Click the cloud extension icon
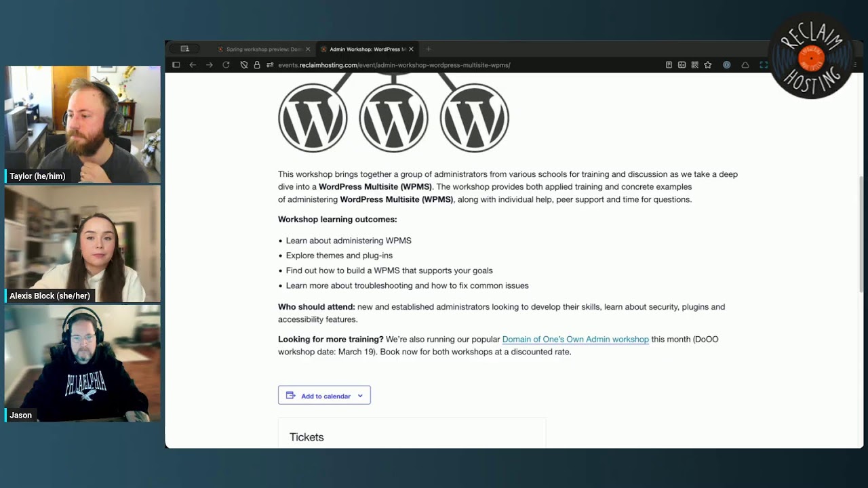This screenshot has height=488, width=868. click(745, 65)
